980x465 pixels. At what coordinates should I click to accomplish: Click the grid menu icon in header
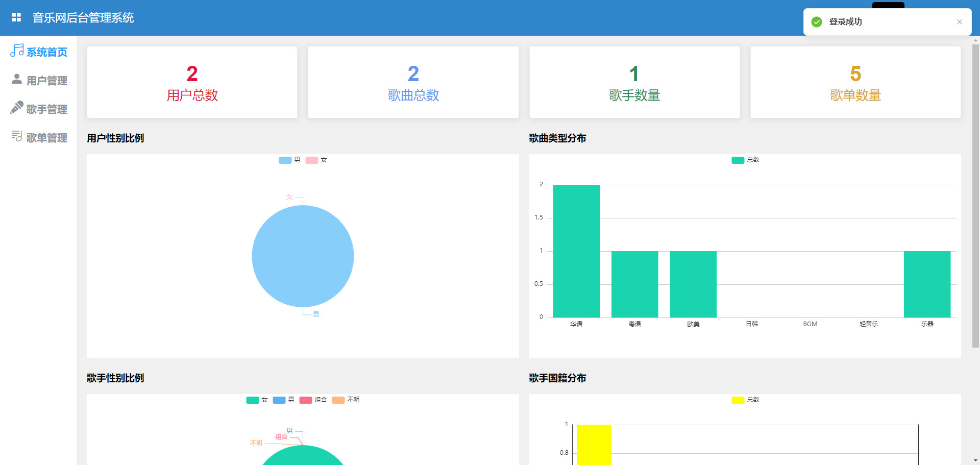[16, 17]
